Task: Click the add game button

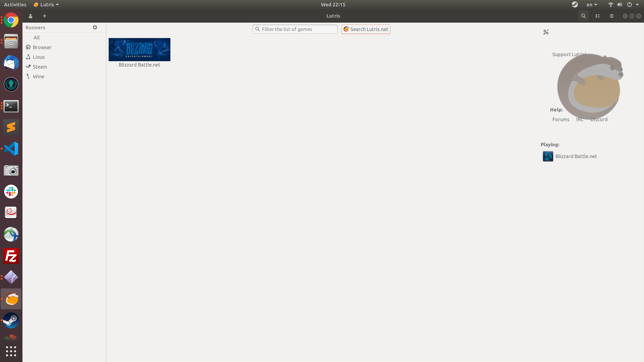Action: pyautogui.click(x=44, y=16)
